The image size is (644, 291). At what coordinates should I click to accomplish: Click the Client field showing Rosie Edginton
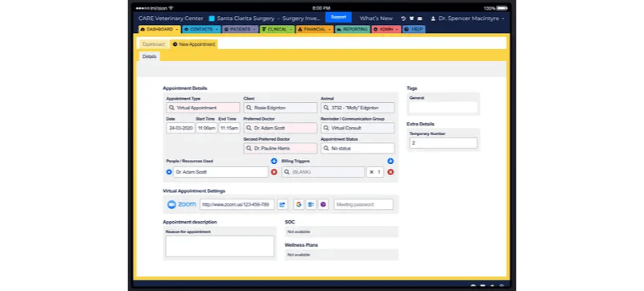[x=280, y=108]
